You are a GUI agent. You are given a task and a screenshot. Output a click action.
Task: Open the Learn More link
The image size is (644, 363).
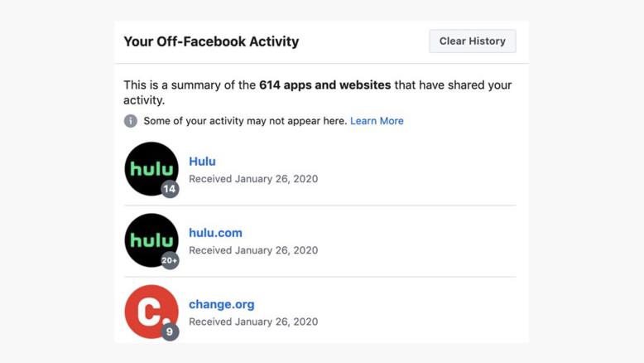[x=377, y=121]
